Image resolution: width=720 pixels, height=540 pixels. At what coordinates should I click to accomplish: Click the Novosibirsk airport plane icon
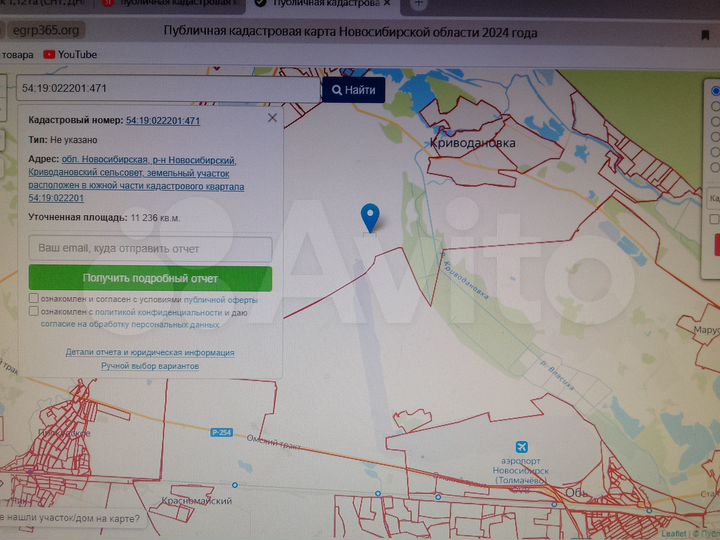point(520,446)
